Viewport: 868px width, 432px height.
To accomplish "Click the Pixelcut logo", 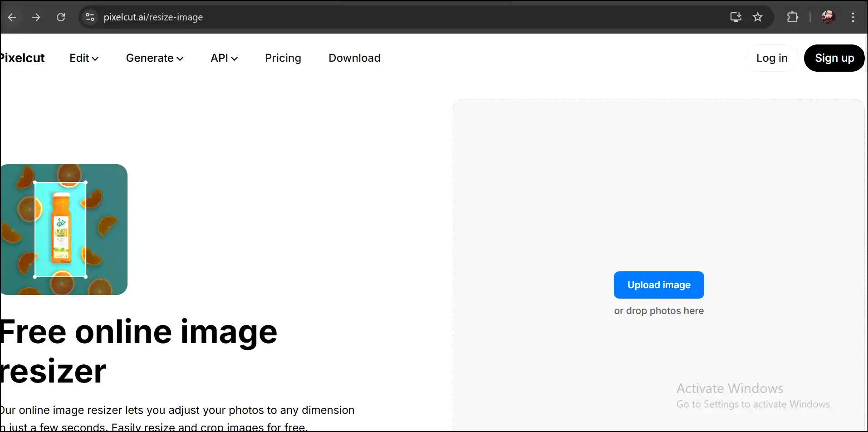I will (x=22, y=58).
